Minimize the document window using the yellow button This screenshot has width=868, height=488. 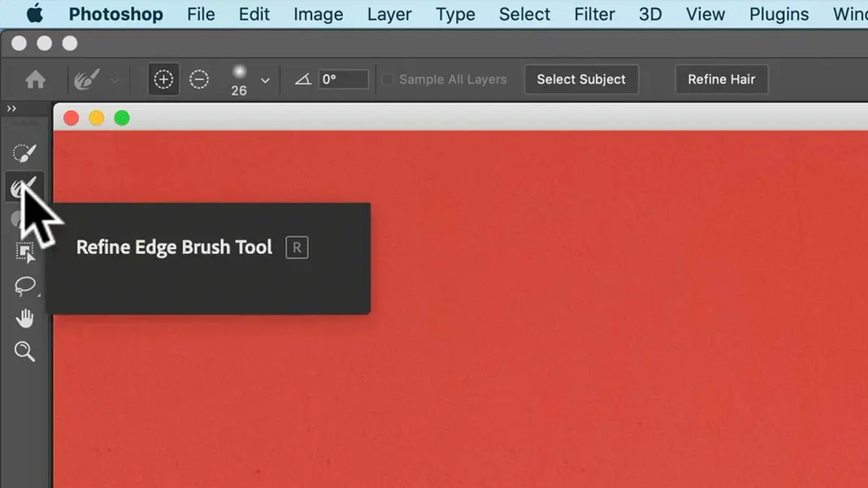click(97, 118)
